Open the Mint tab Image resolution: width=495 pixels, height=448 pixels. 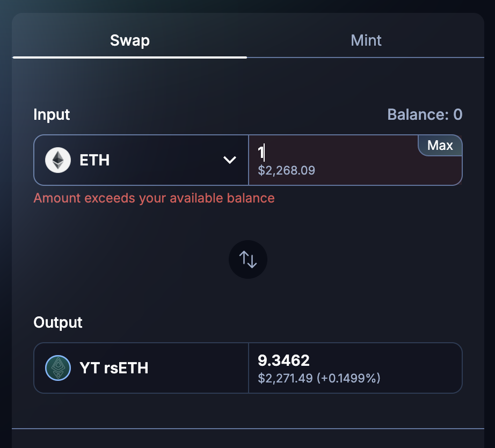pyautogui.click(x=366, y=40)
